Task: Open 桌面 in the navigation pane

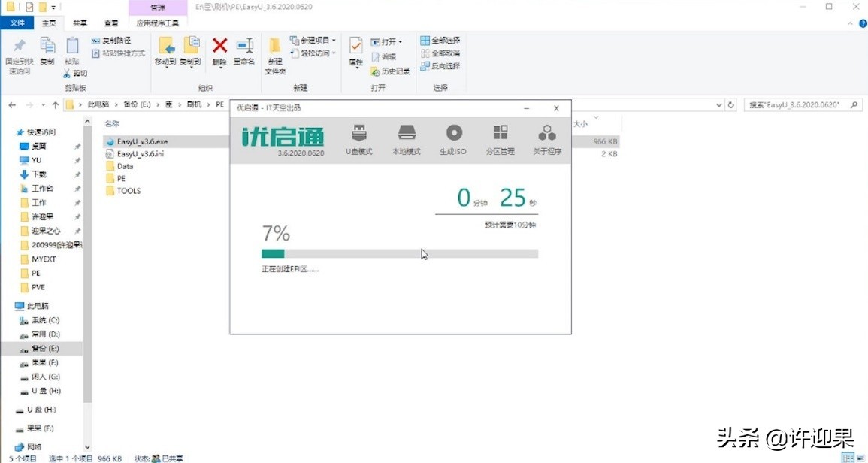Action: click(x=33, y=147)
